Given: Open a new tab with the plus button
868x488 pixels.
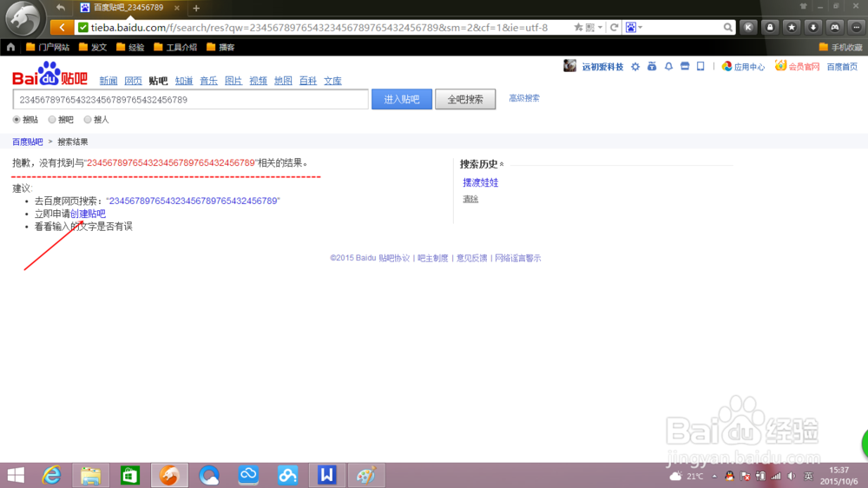Looking at the screenshot, I should [x=196, y=8].
